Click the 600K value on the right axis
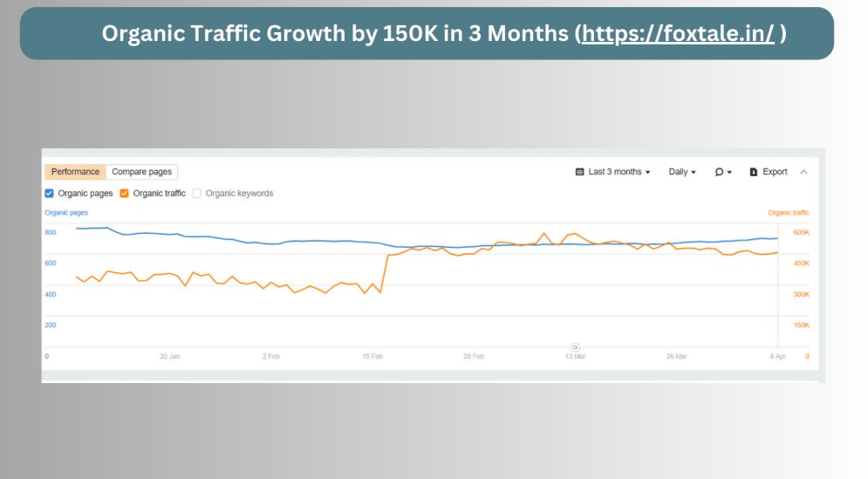This screenshot has height=479, width=868. pos(800,232)
